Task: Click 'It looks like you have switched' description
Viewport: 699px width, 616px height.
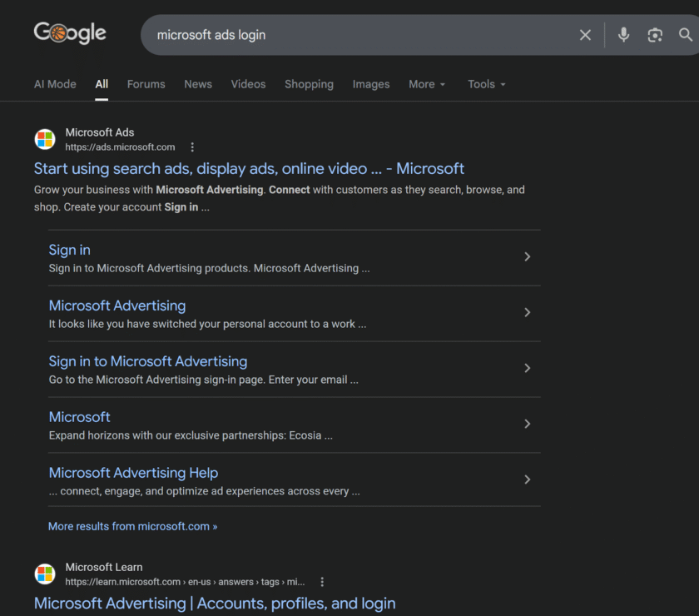Action: [x=207, y=324]
